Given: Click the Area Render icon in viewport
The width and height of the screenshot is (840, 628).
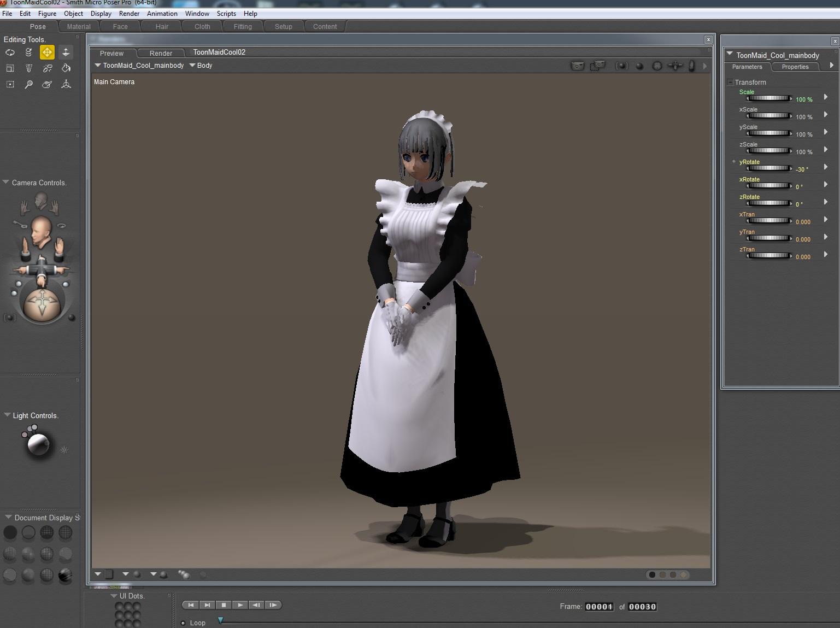Looking at the screenshot, I should pyautogui.click(x=598, y=66).
